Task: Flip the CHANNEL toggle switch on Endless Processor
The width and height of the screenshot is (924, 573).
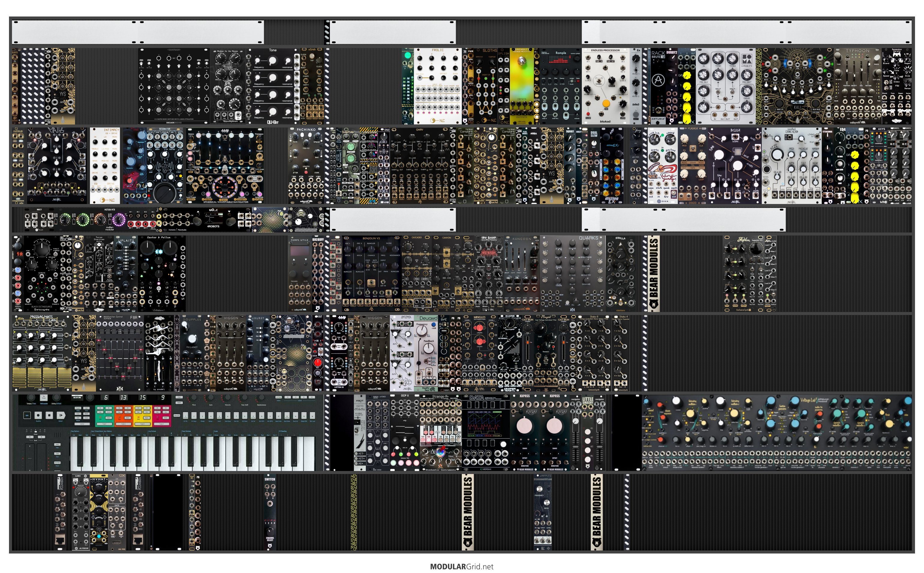Action: pyautogui.click(x=599, y=81)
